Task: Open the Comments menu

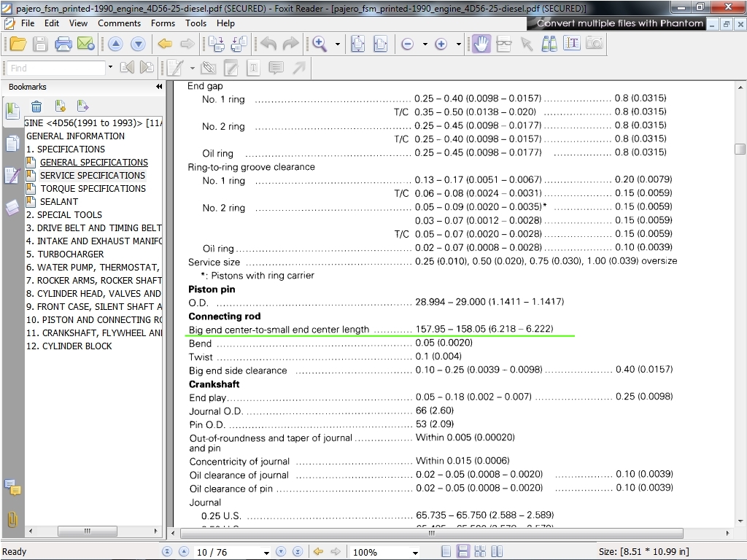Action: [x=119, y=23]
